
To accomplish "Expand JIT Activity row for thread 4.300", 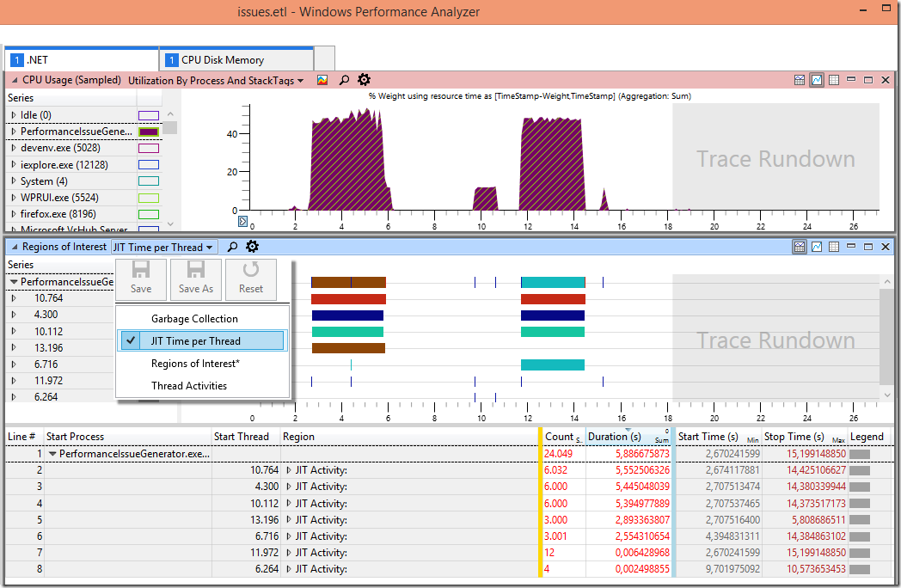I will point(289,487).
